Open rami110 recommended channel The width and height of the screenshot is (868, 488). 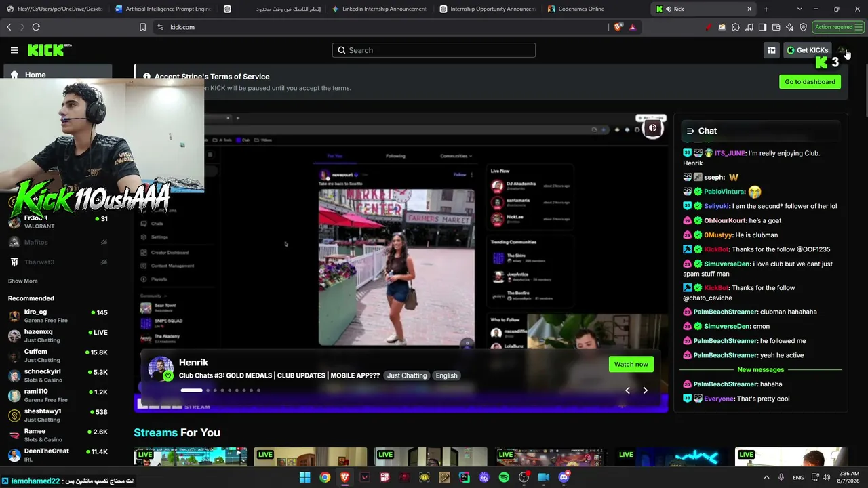click(58, 395)
